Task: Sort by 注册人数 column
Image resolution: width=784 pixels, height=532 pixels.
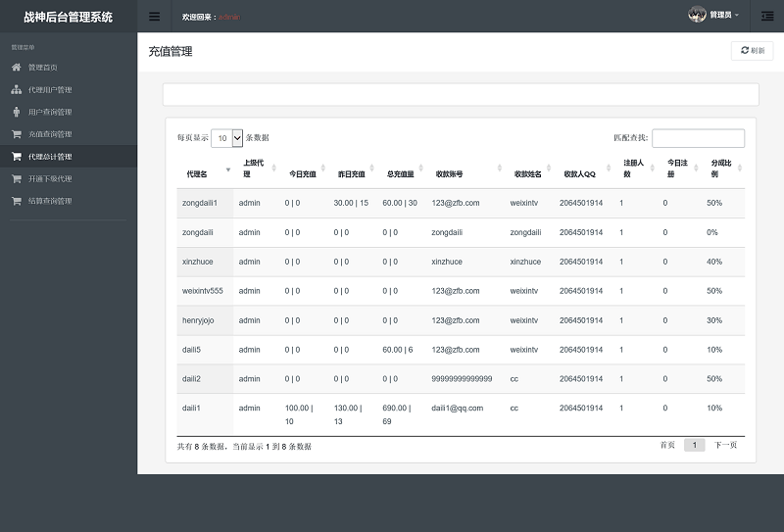Action: tap(636, 169)
